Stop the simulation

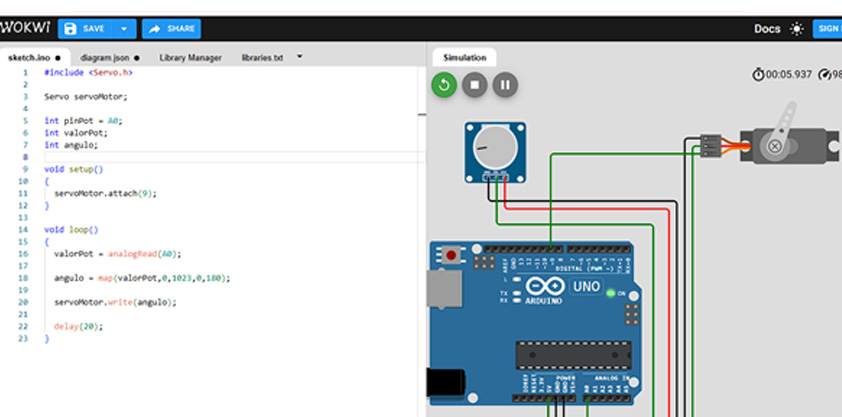pos(475,85)
